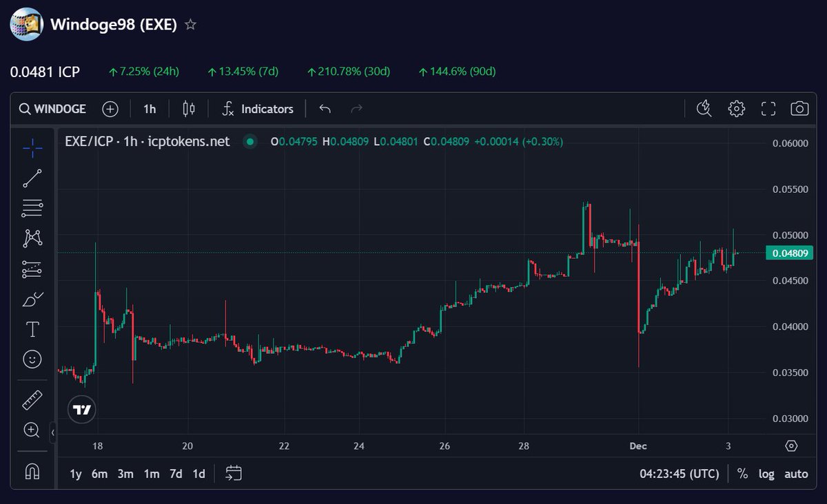The image size is (827, 504).
Task: Set range to 1y
Action: click(76, 474)
